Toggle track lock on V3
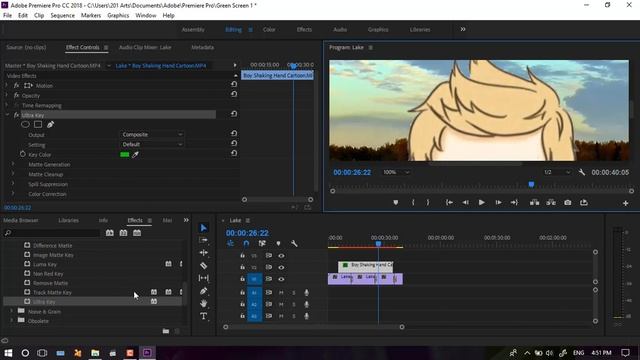The image size is (640, 360). coord(242,256)
